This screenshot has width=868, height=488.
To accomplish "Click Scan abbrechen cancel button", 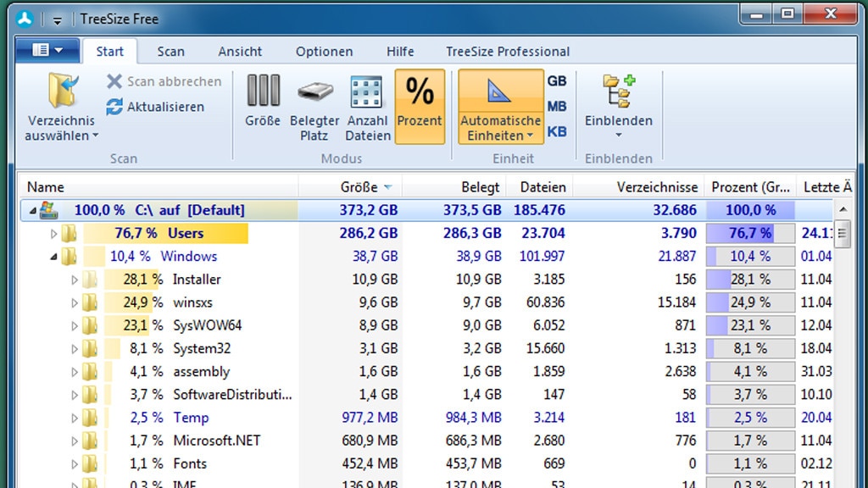I will (x=164, y=81).
